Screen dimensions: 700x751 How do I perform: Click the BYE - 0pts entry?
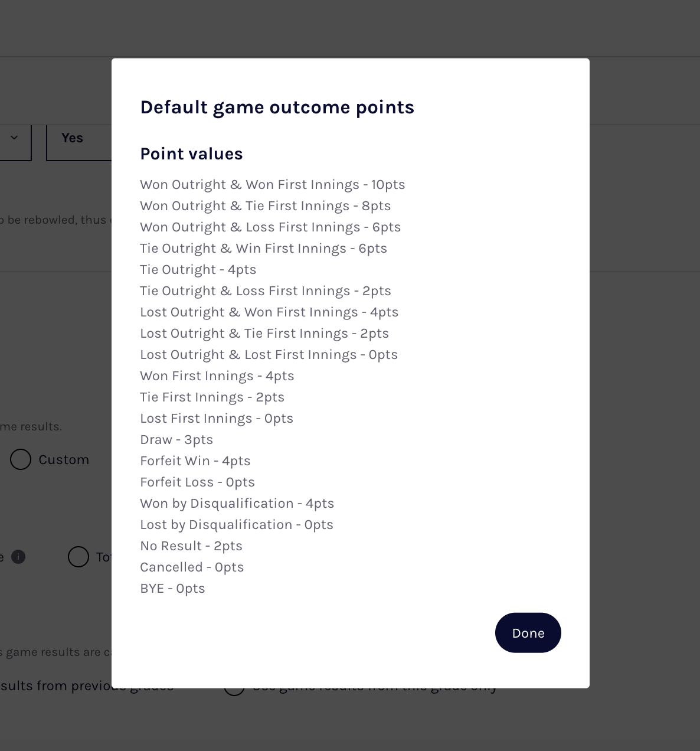point(172,588)
